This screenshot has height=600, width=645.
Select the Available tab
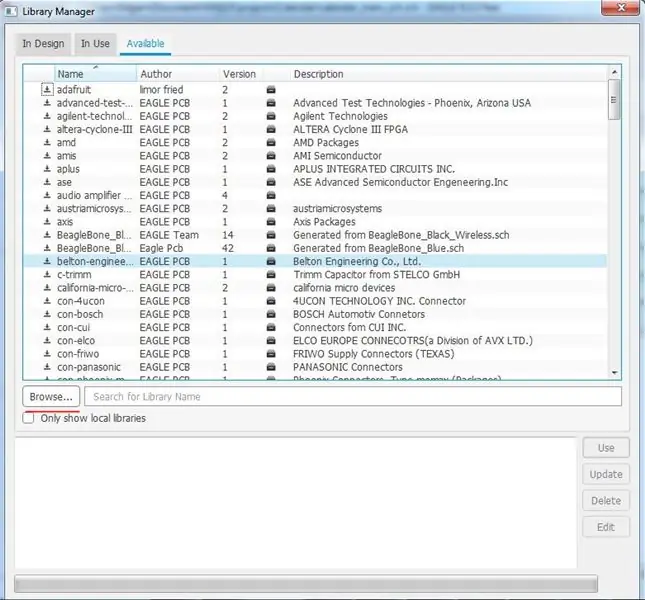(x=145, y=44)
